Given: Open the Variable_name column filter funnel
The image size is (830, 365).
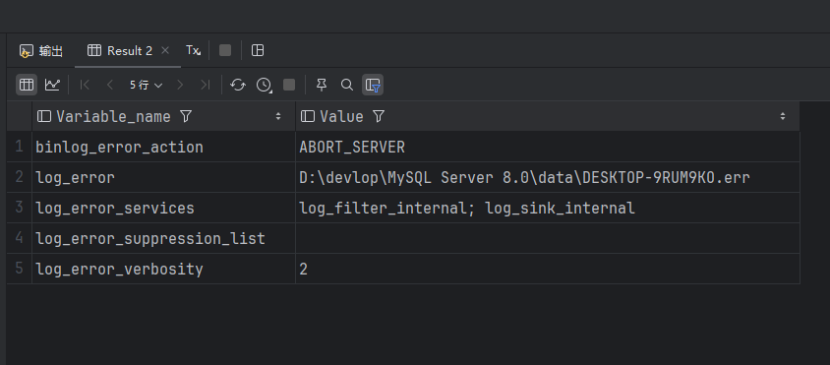Looking at the screenshot, I should click(185, 116).
